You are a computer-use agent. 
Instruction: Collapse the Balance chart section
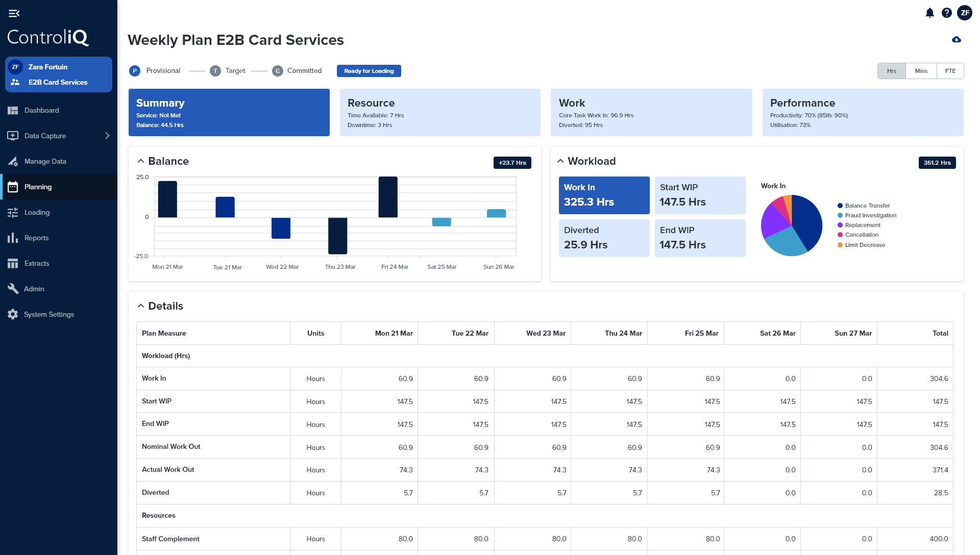click(141, 160)
